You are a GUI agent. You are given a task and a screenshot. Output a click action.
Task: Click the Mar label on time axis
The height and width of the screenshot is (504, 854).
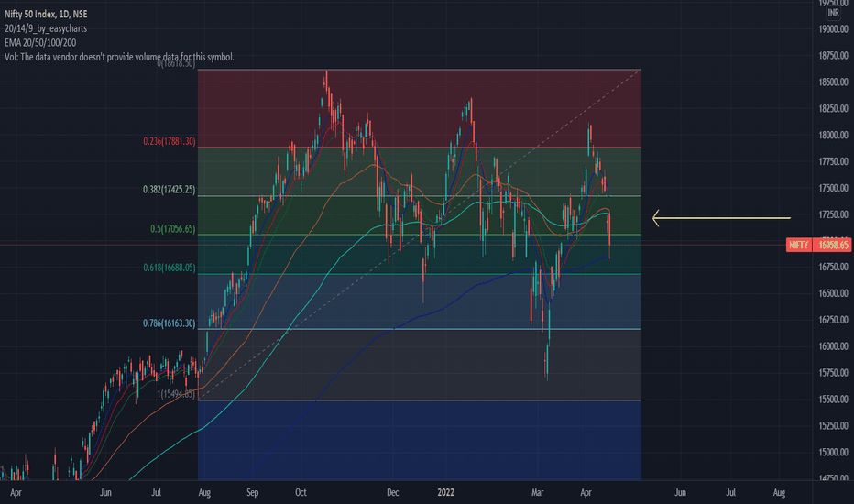coord(538,492)
